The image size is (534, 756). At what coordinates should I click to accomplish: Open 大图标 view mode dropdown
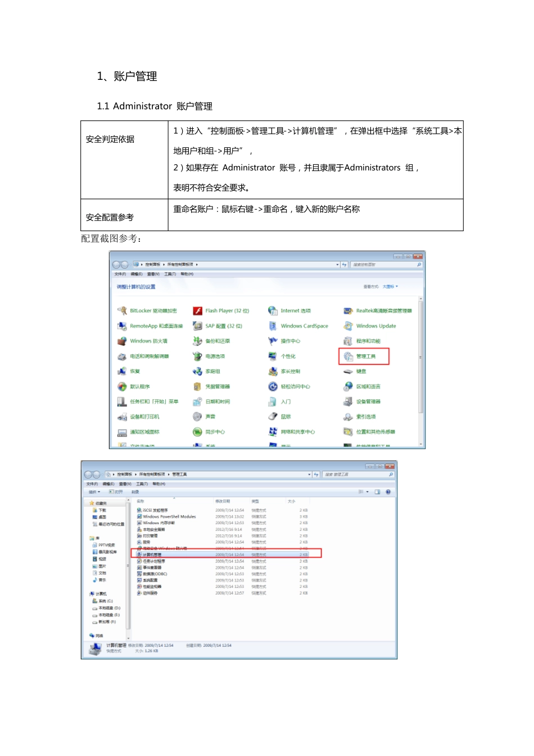pos(390,286)
